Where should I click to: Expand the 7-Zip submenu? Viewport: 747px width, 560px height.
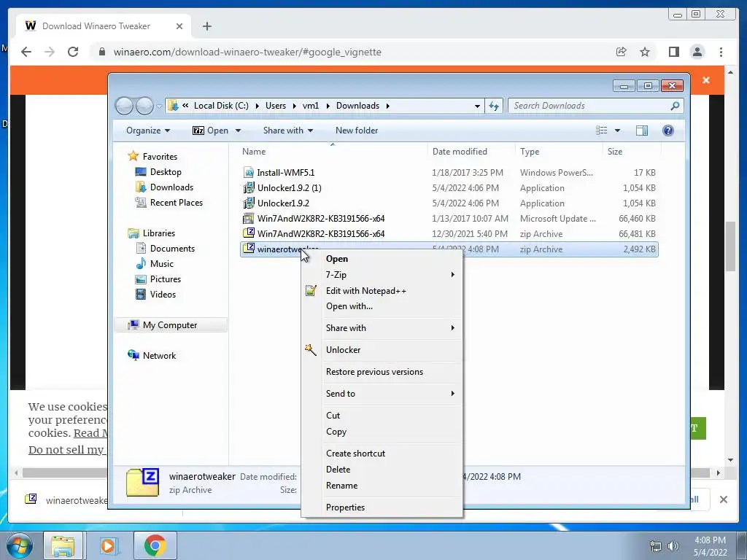coord(382,275)
